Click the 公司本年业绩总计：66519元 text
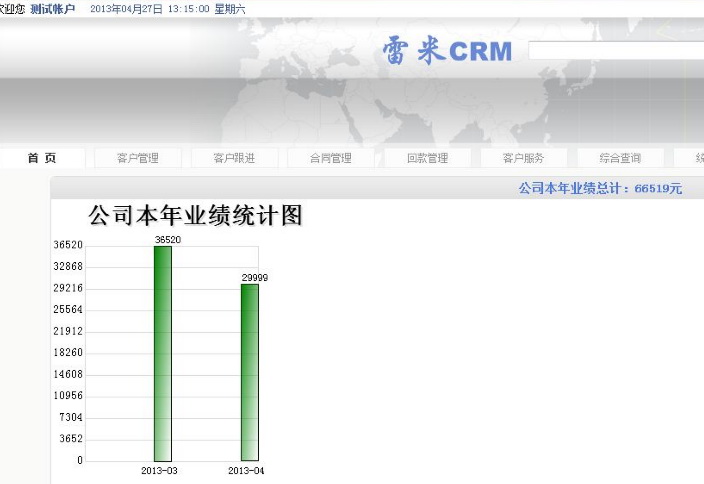 click(600, 188)
